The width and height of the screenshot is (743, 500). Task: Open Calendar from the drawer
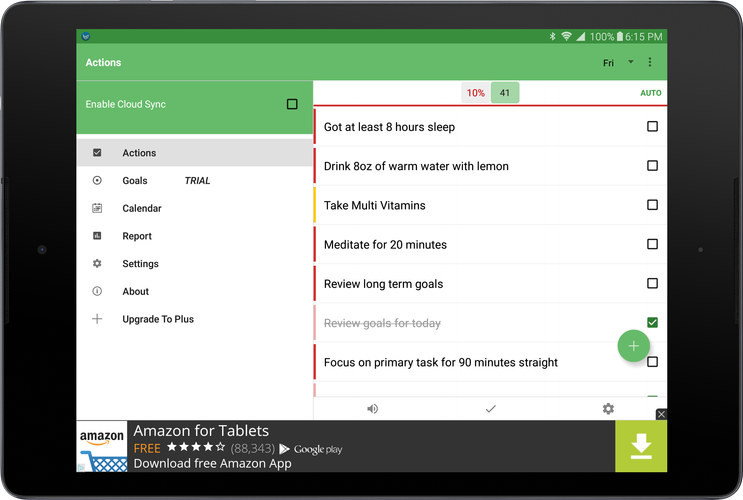tap(194, 208)
